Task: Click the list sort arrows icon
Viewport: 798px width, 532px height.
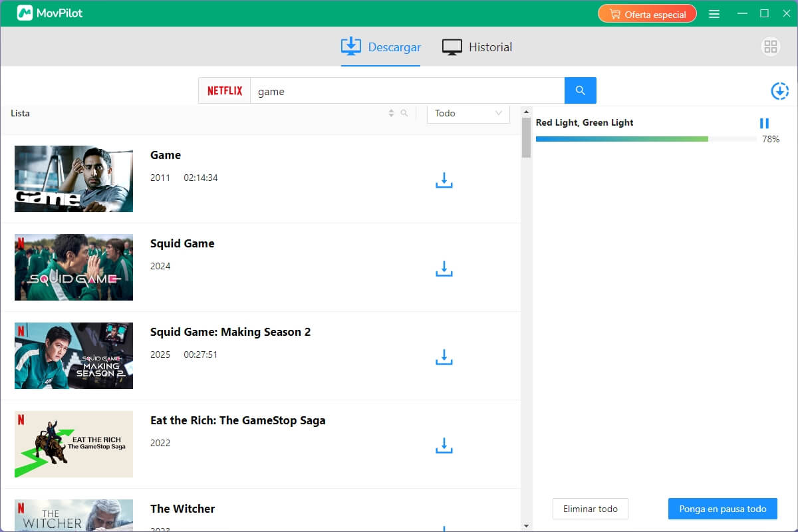Action: pos(391,113)
